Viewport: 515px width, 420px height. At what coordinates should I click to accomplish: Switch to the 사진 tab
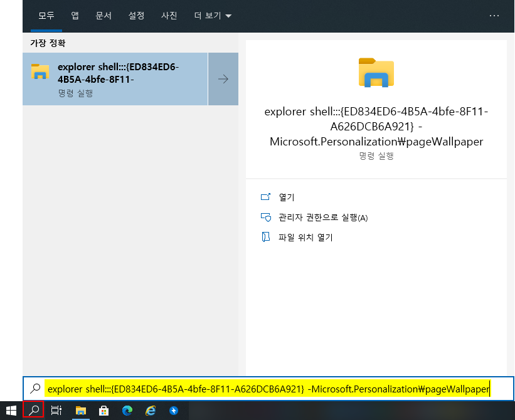point(169,16)
